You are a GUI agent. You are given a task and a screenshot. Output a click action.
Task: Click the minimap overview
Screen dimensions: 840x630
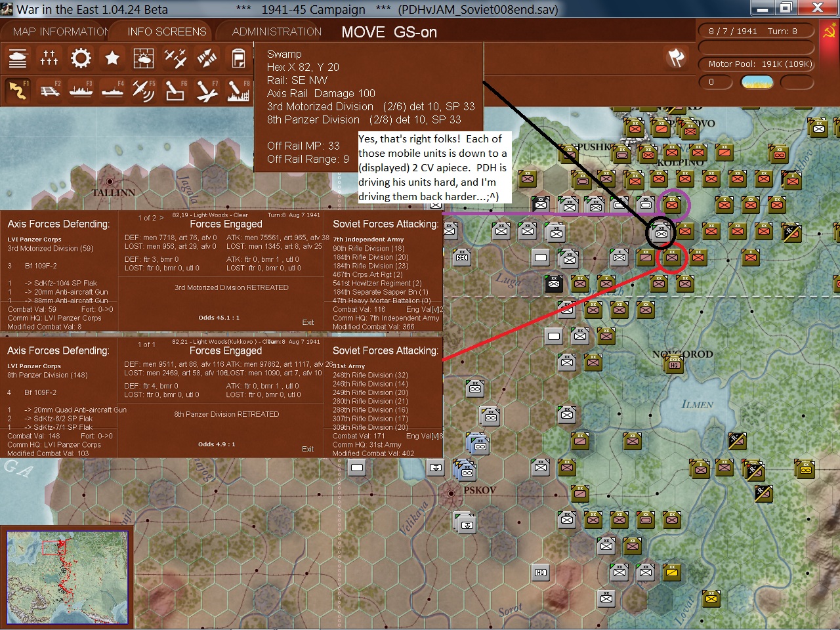pyautogui.click(x=68, y=577)
